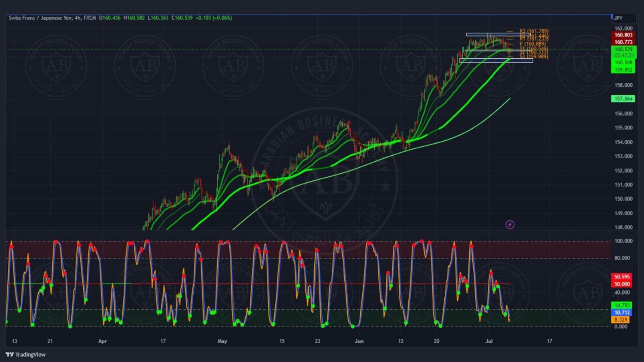Viewport: 644px width, 362px height.
Task: Click the green 159.852 price tag
Action: [623, 70]
